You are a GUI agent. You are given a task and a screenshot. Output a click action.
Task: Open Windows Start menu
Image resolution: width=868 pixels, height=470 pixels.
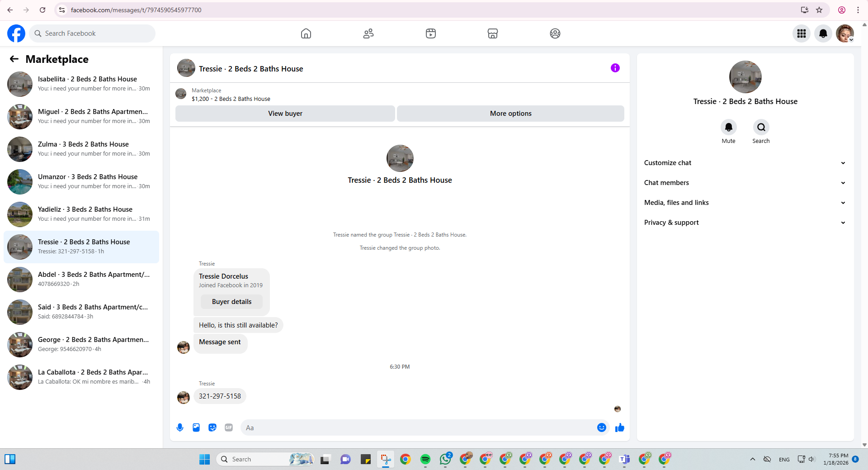(x=204, y=460)
